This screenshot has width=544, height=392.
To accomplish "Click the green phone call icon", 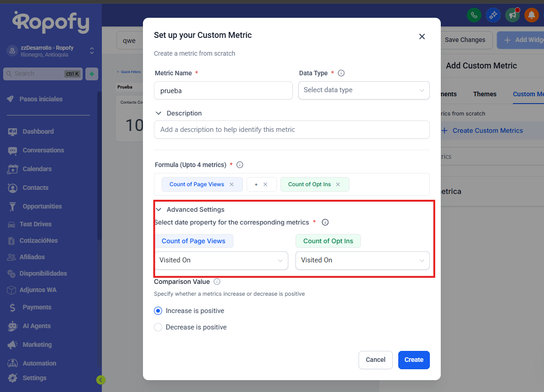I will (474, 15).
